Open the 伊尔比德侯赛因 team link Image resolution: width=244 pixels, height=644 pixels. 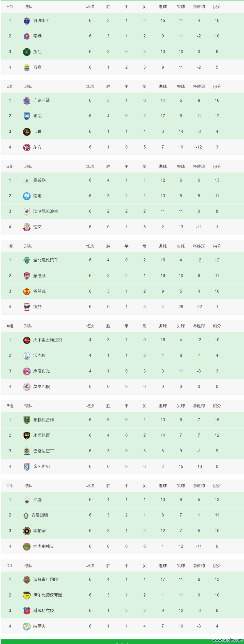click(48, 595)
